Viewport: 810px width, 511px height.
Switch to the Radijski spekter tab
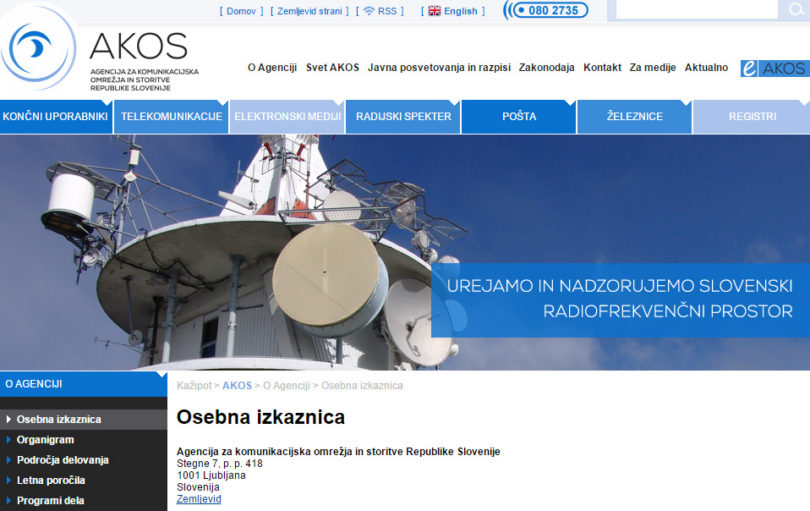coord(402,117)
